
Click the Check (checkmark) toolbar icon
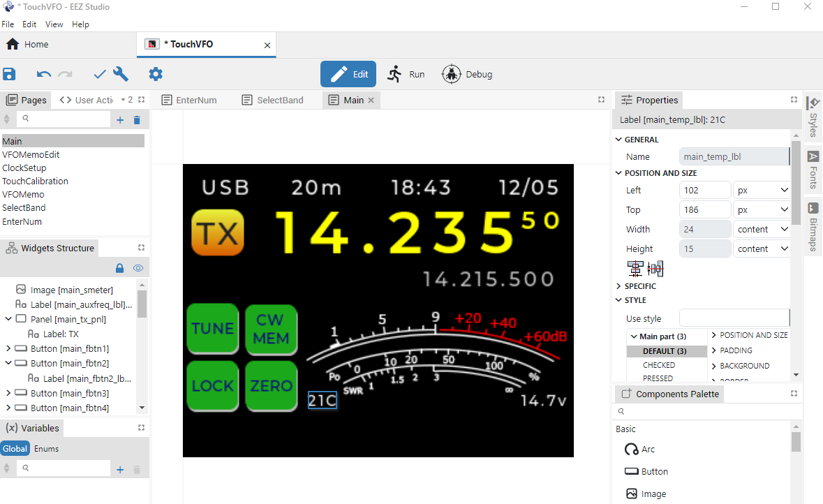pos(100,74)
